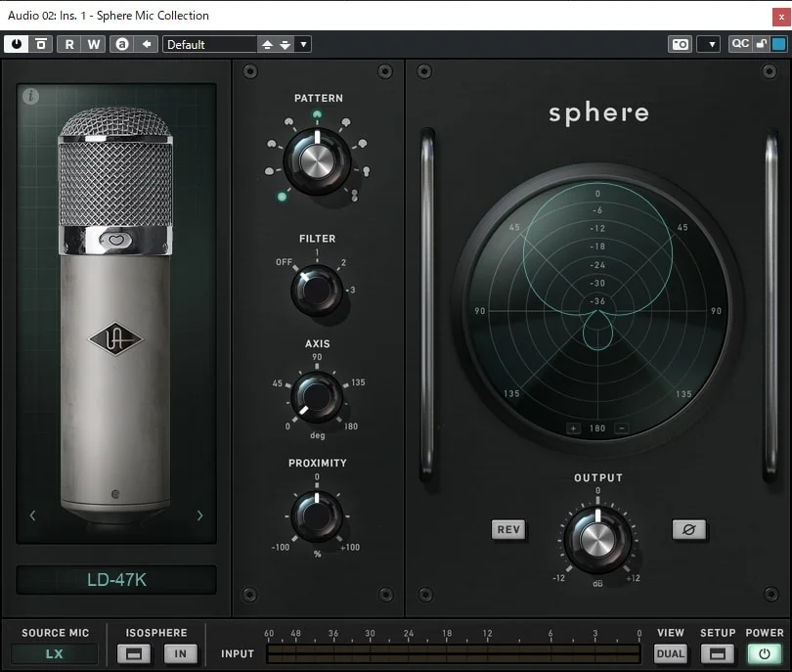Click the blue color swatch near QC
Viewport: 792px width, 672px height.
click(x=778, y=44)
